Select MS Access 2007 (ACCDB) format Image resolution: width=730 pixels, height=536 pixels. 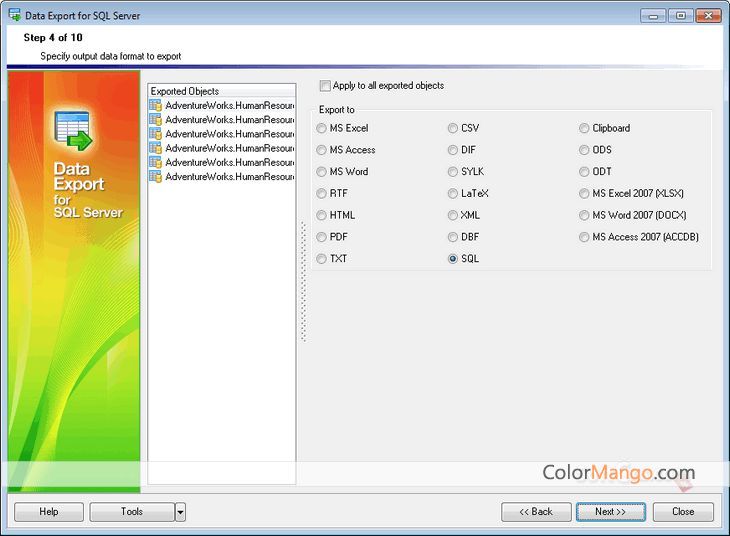(x=584, y=237)
